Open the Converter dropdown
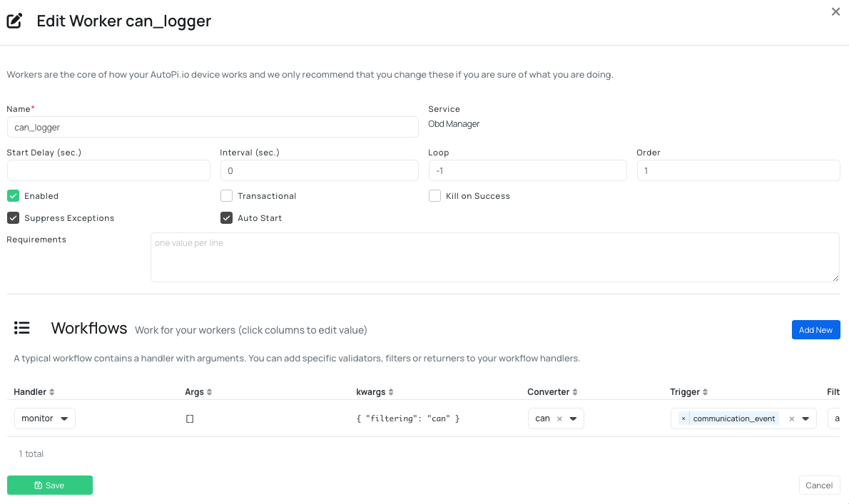The height and width of the screenshot is (504, 849). (x=574, y=418)
